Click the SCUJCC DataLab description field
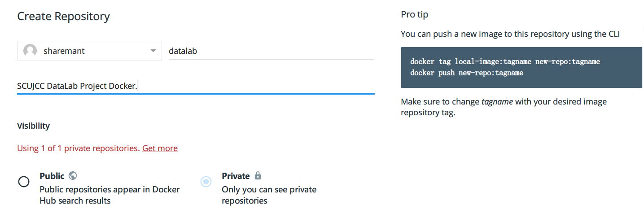644x222 pixels. click(195, 86)
